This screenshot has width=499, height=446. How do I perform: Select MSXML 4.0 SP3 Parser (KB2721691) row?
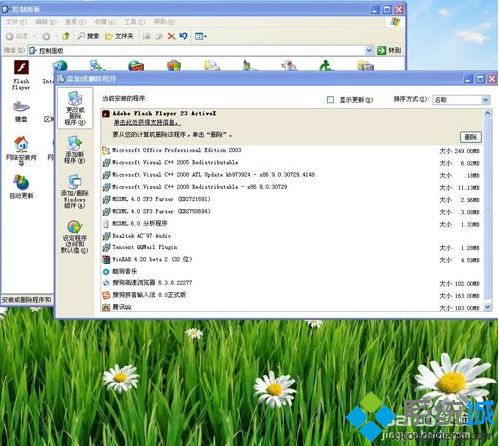[291, 199]
